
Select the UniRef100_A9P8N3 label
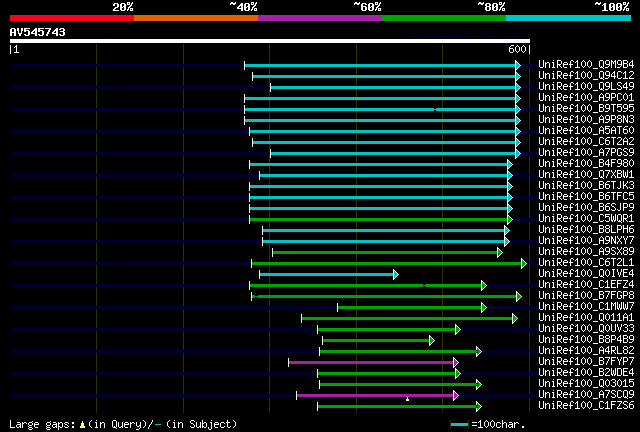coord(586,119)
